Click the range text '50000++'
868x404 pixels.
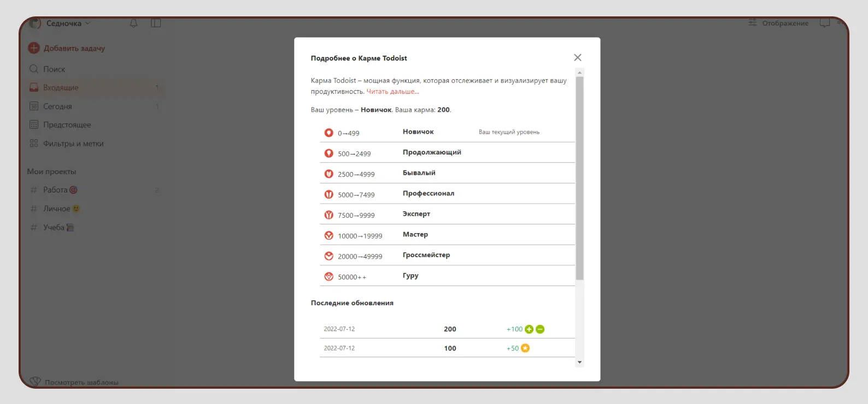click(352, 277)
